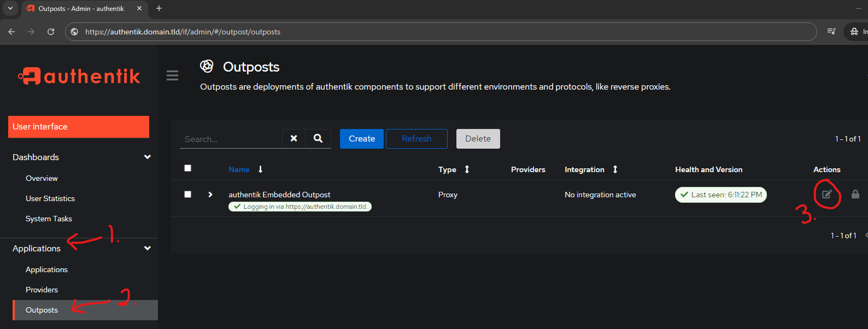This screenshot has width=868, height=329.
Task: Click the Incognito profile icon
Action: pyautogui.click(x=854, y=32)
